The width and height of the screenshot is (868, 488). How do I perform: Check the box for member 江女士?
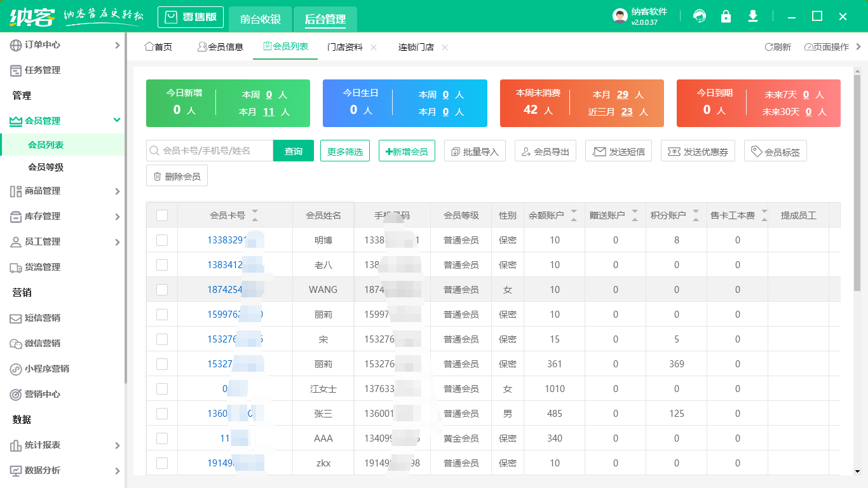coord(162,388)
